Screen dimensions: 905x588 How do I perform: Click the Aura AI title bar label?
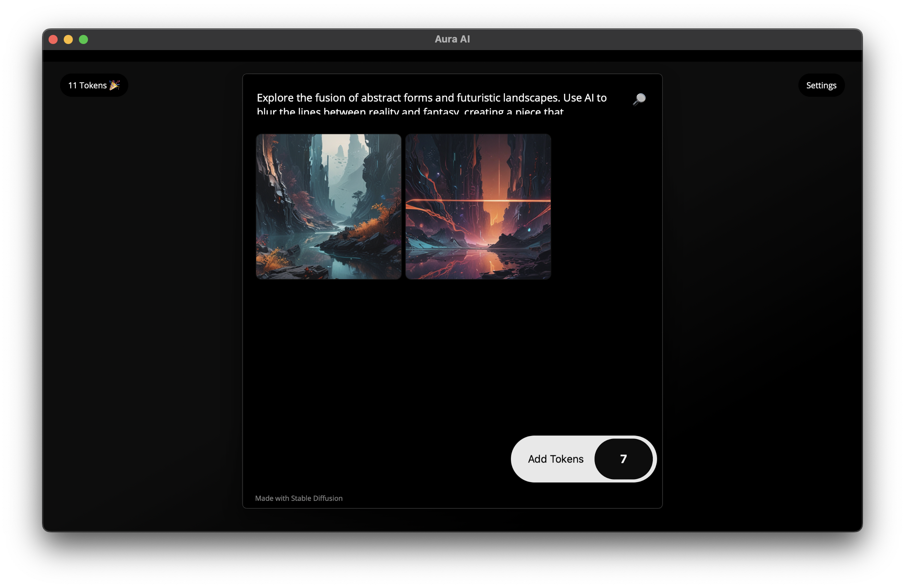coord(452,38)
